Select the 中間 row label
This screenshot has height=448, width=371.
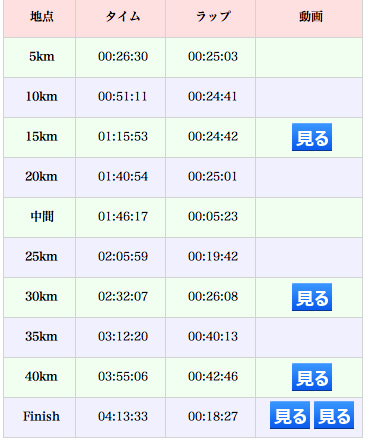pos(42,216)
